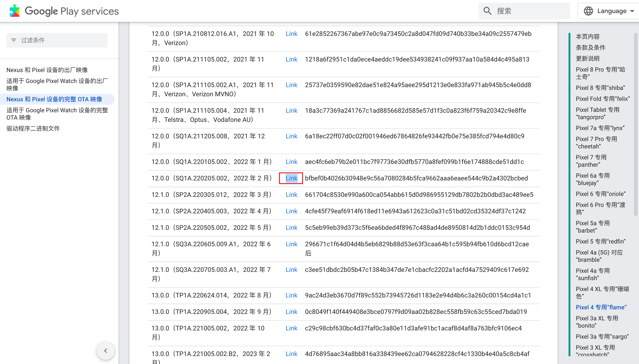The width and height of the screenshot is (639, 364).
Task: Jump to Pixel 6 专用 "oriole" section
Action: [x=601, y=194]
